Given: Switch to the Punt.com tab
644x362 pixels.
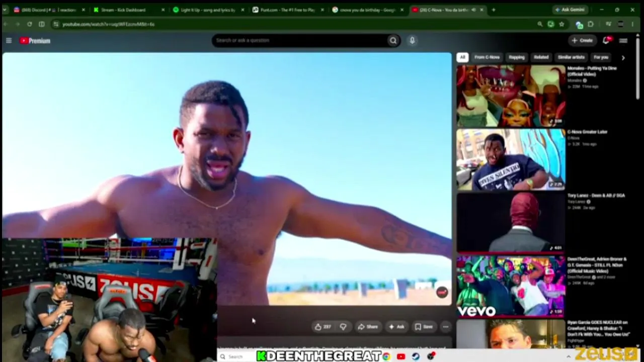Looking at the screenshot, I should 287,10.
